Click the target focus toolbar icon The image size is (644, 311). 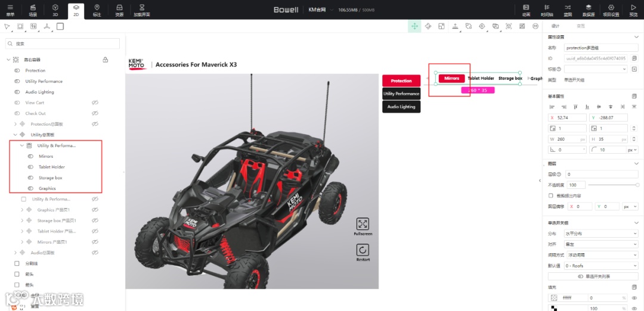[482, 26]
